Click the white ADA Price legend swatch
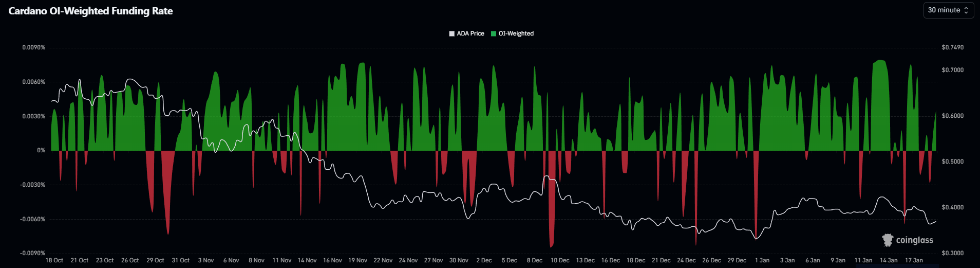The width and height of the screenshot is (980, 268). coord(451,33)
